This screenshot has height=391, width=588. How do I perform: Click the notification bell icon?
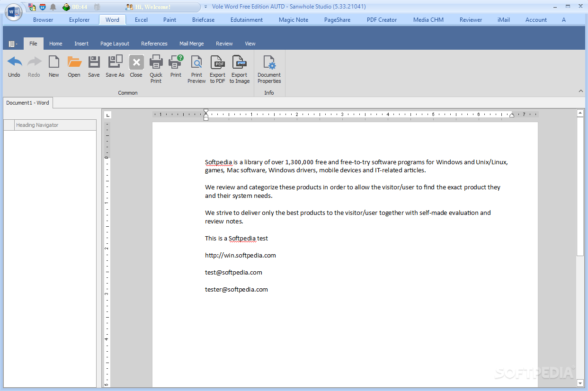[x=53, y=7]
